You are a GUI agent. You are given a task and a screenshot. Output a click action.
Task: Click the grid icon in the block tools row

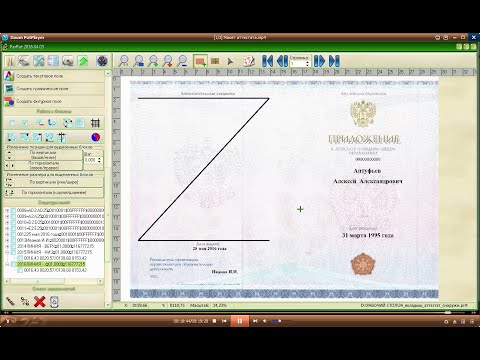(x=95, y=123)
